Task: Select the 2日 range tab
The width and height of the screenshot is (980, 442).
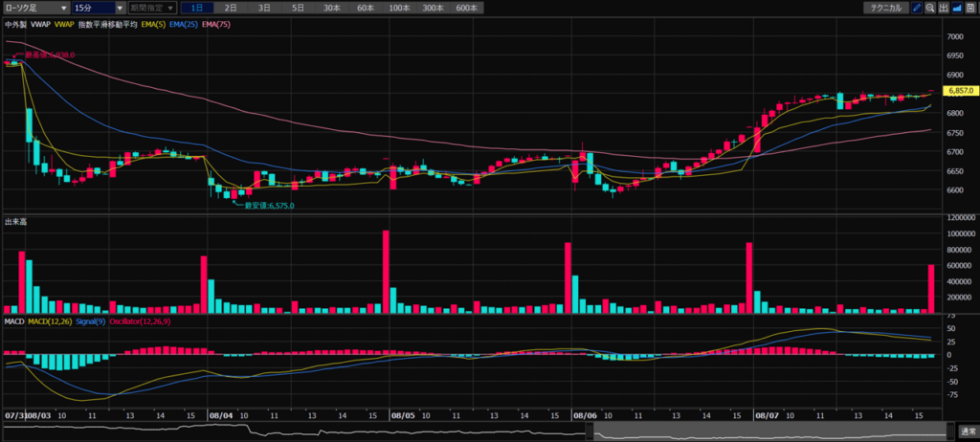Action: [231, 8]
